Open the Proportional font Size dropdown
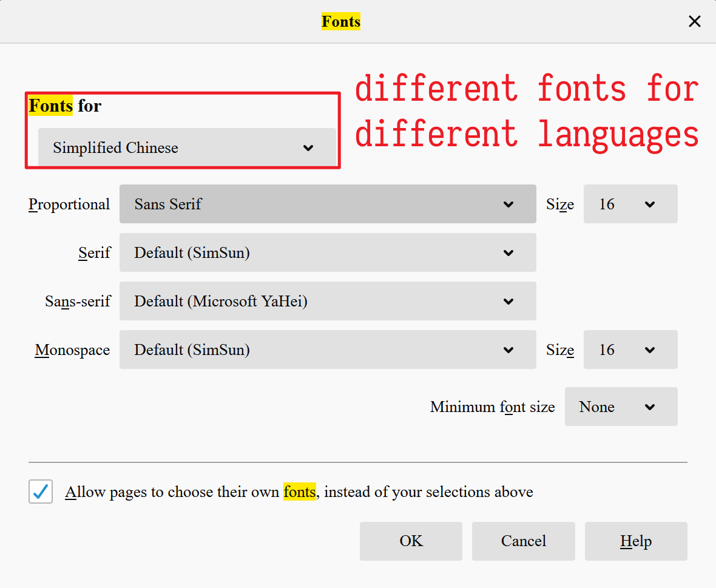 [630, 204]
